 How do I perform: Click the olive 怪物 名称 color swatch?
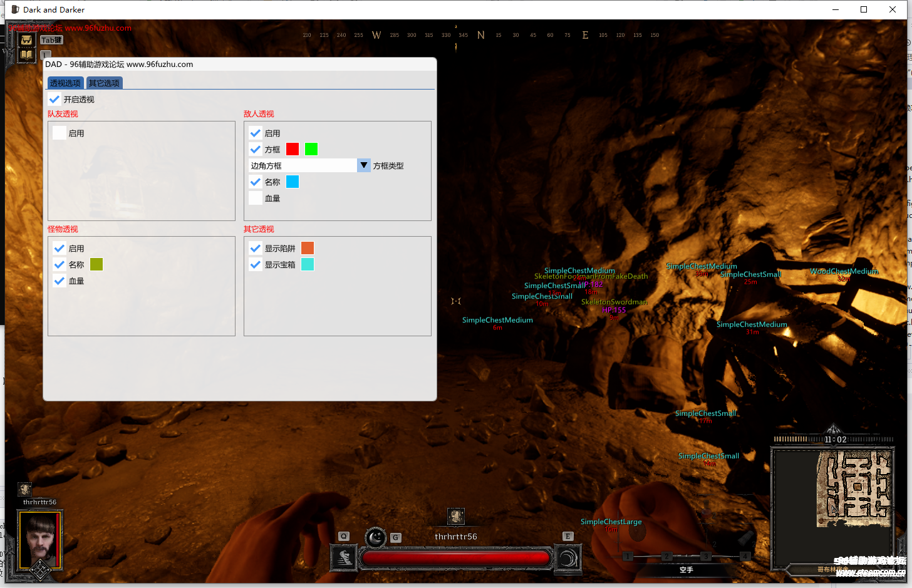pyautogui.click(x=96, y=264)
